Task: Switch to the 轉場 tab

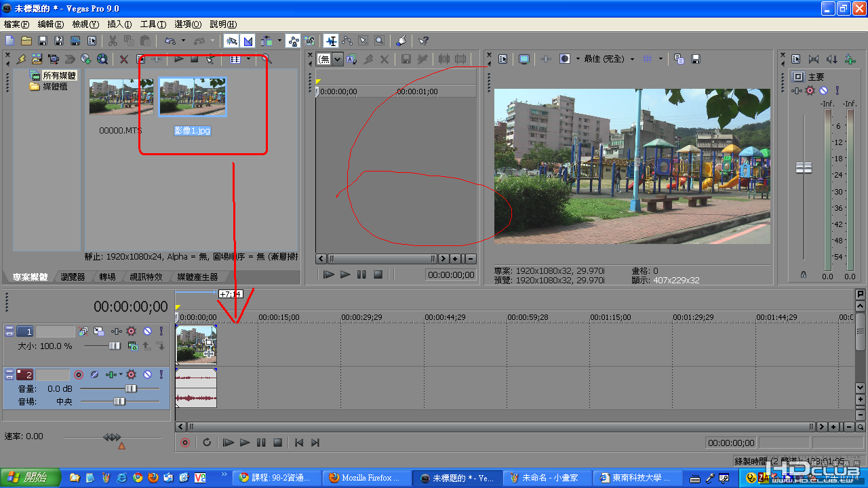Action: point(107,277)
